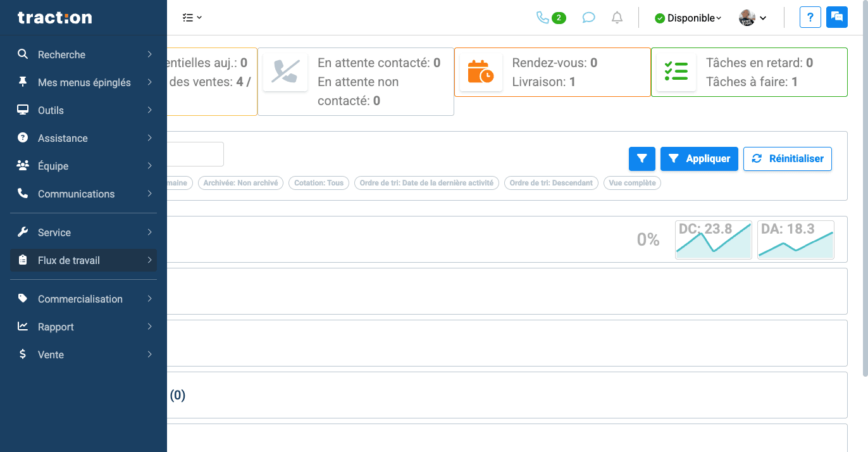Expand the Commercialisation submenu chevron

pos(150,299)
